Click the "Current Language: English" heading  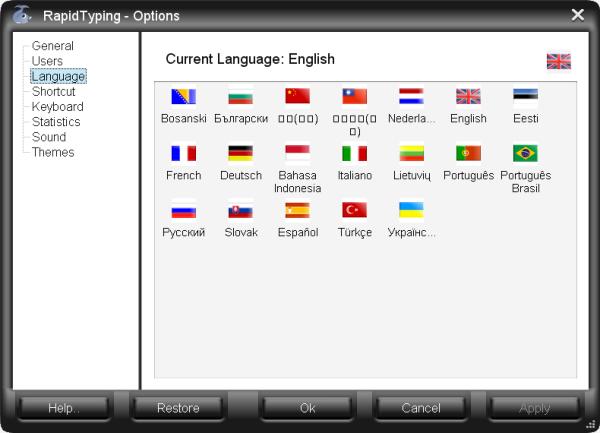click(250, 59)
